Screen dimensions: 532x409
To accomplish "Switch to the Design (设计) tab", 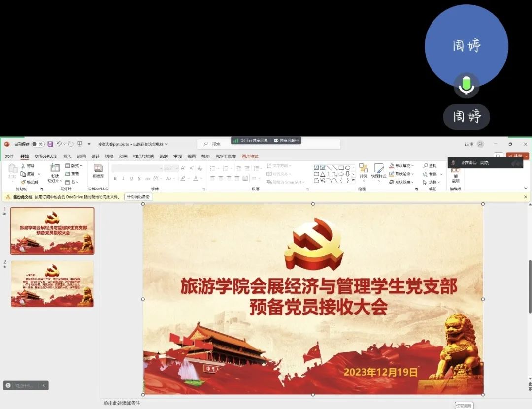I will coord(96,157).
